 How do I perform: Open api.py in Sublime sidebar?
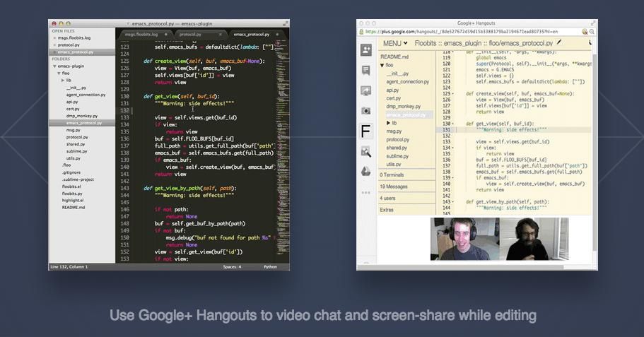pyautogui.click(x=72, y=102)
